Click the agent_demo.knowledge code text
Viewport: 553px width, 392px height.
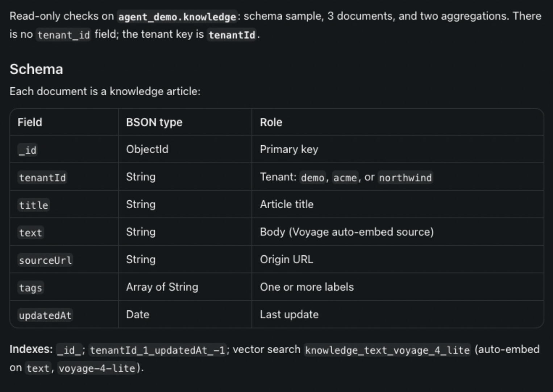coord(177,17)
